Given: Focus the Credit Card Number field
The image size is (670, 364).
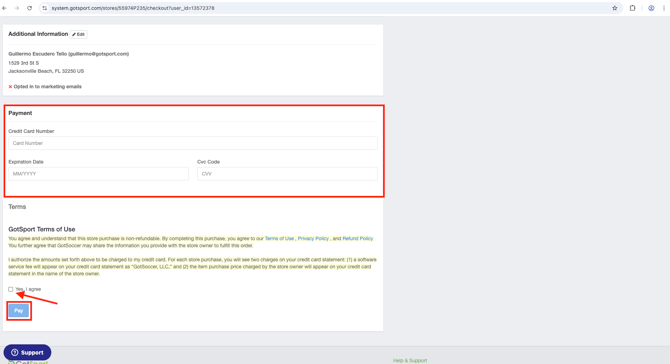Looking at the screenshot, I should [x=193, y=143].
